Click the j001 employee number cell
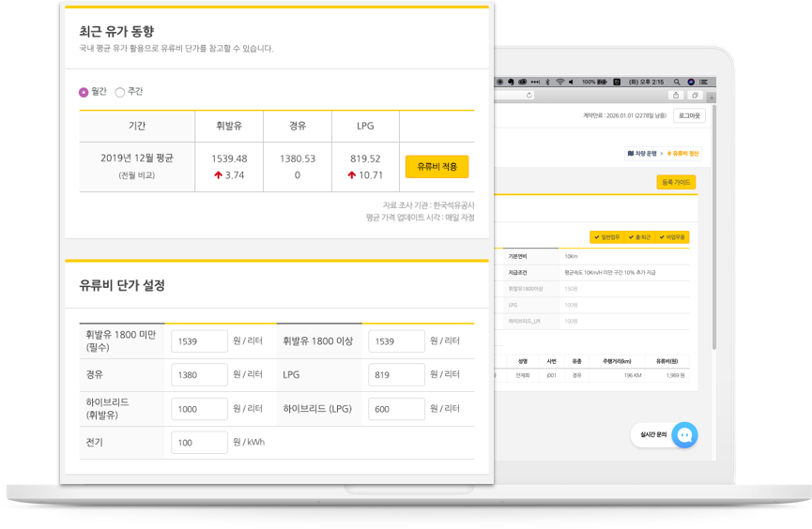This screenshot has height=529, width=812. click(552, 375)
